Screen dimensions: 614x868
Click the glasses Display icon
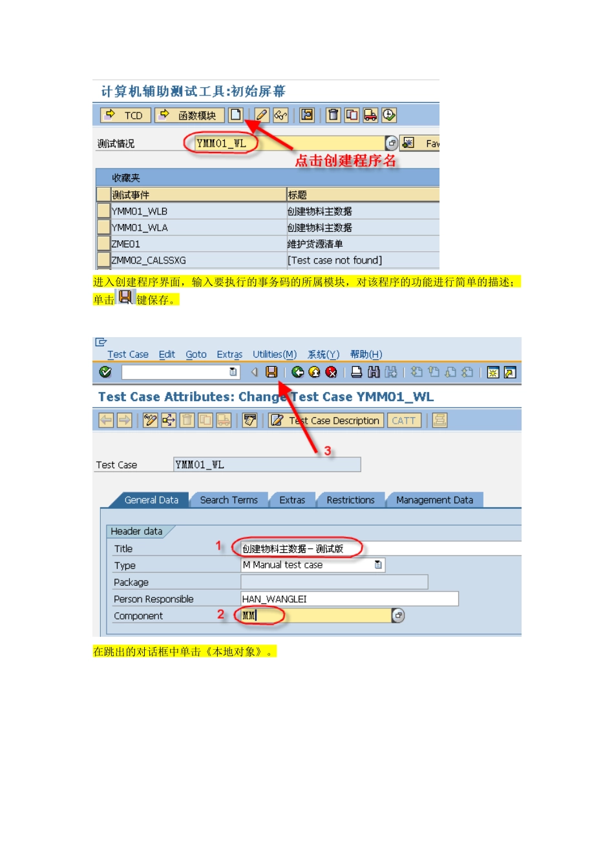(281, 115)
